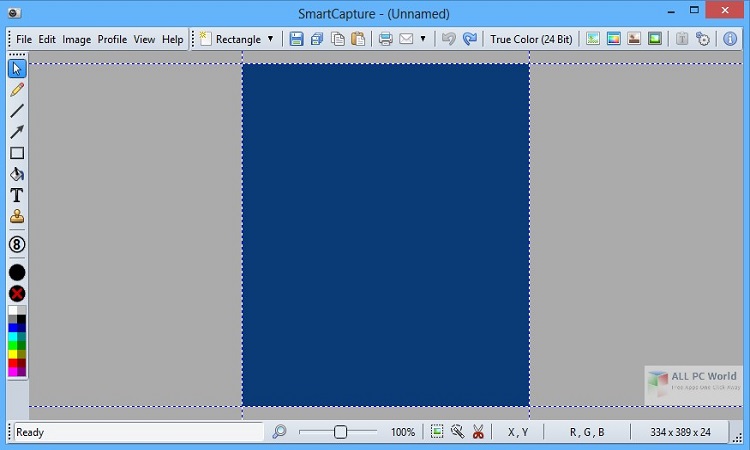Viewport: 750px width, 450px height.
Task: Click the True Color (24 Bit) button
Action: tap(531, 39)
